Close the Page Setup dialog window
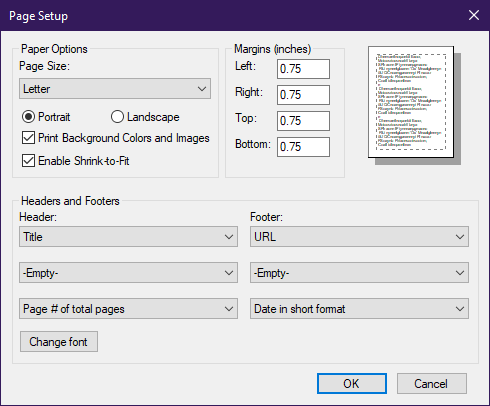 (474, 15)
